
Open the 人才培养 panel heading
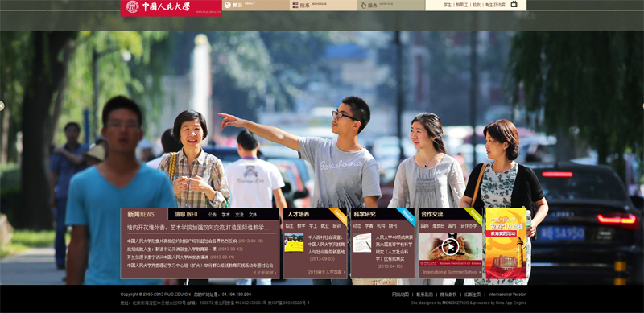click(299, 214)
